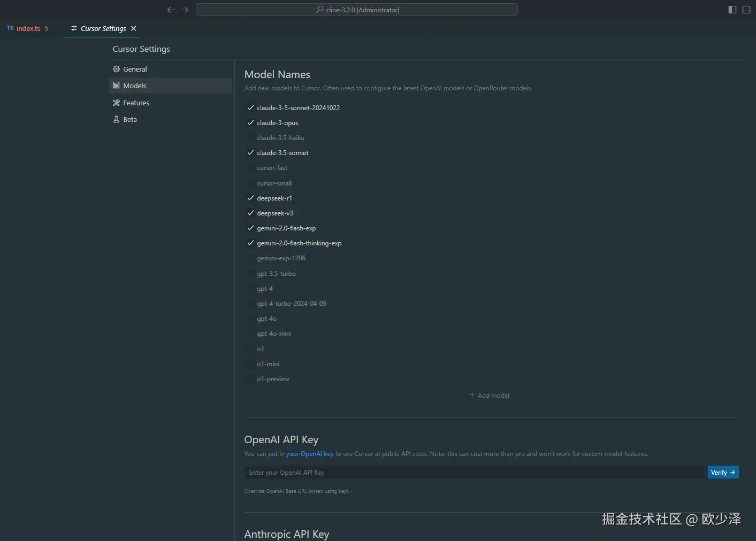756x541 pixels.
Task: Click the Cursor Settings page title
Action: 141,49
